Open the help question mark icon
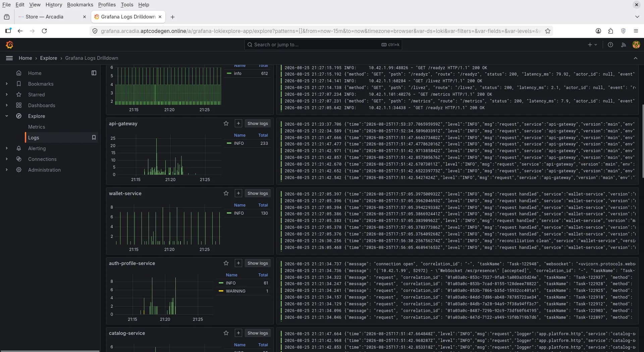The image size is (644, 352). coord(610,45)
